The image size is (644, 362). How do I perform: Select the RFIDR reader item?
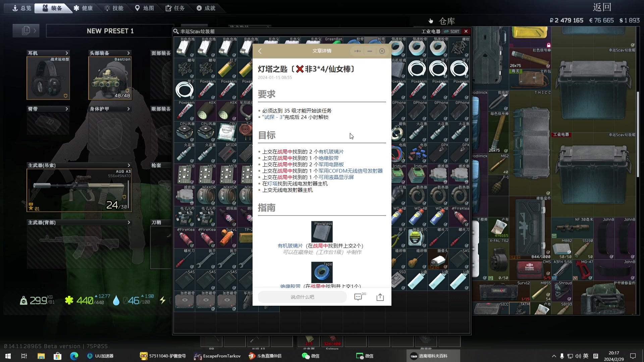pos(227,153)
